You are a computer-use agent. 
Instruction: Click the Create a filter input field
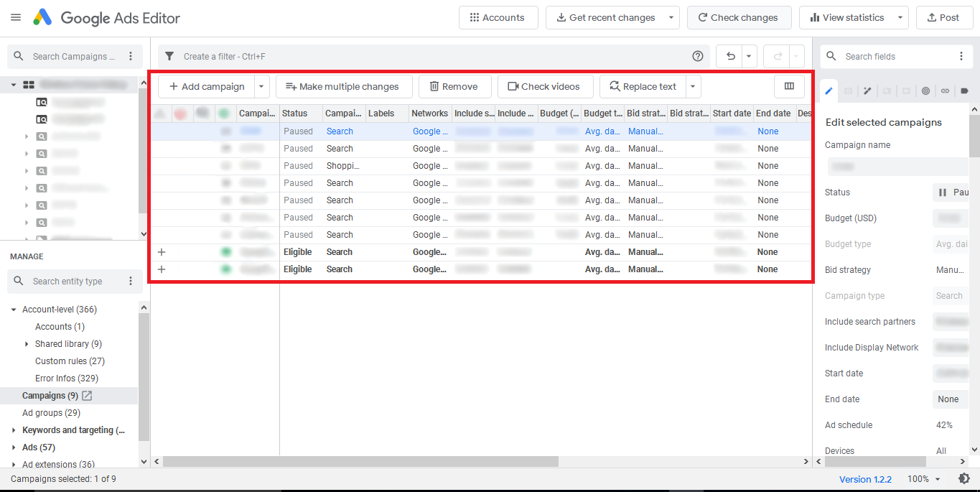(x=431, y=57)
